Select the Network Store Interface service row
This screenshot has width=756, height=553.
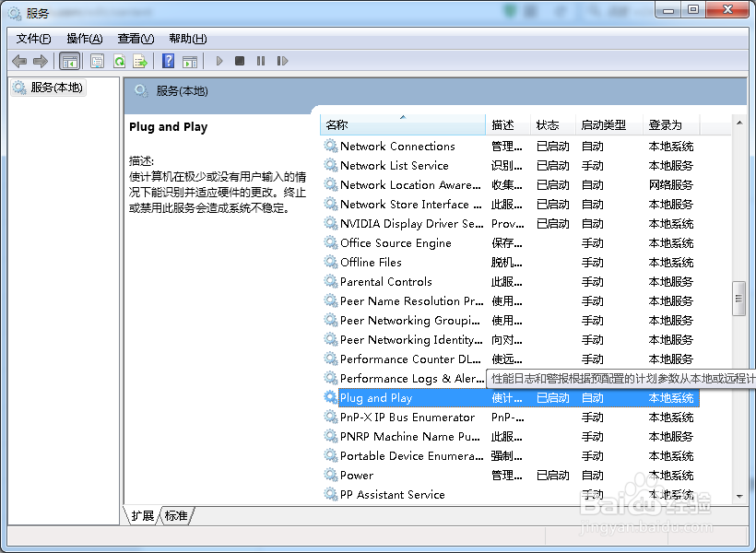click(x=510, y=204)
